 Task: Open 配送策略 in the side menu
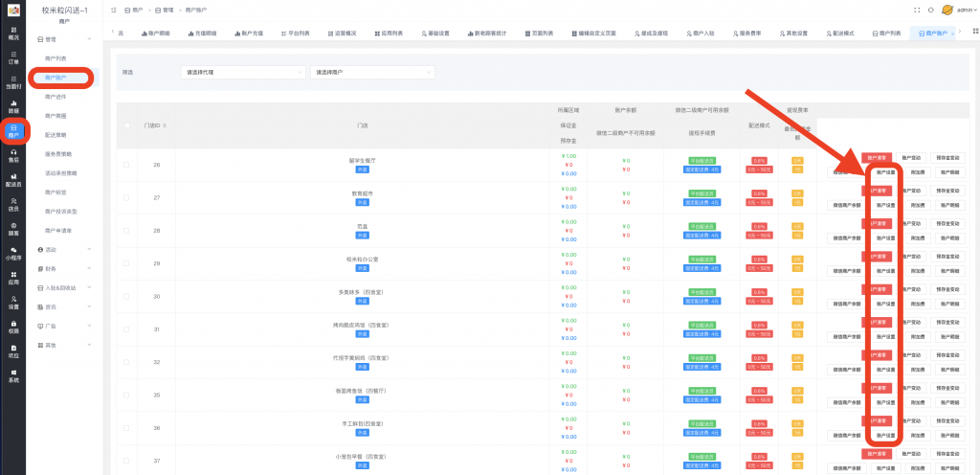tap(56, 134)
